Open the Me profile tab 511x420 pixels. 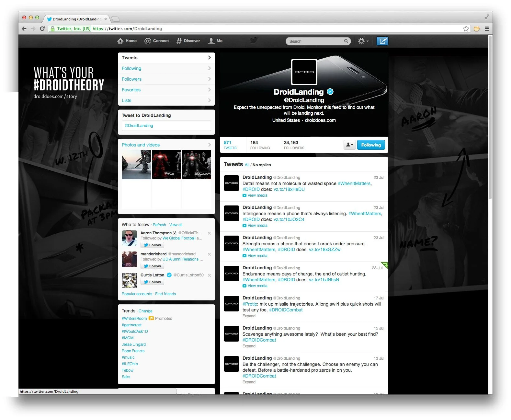(215, 41)
